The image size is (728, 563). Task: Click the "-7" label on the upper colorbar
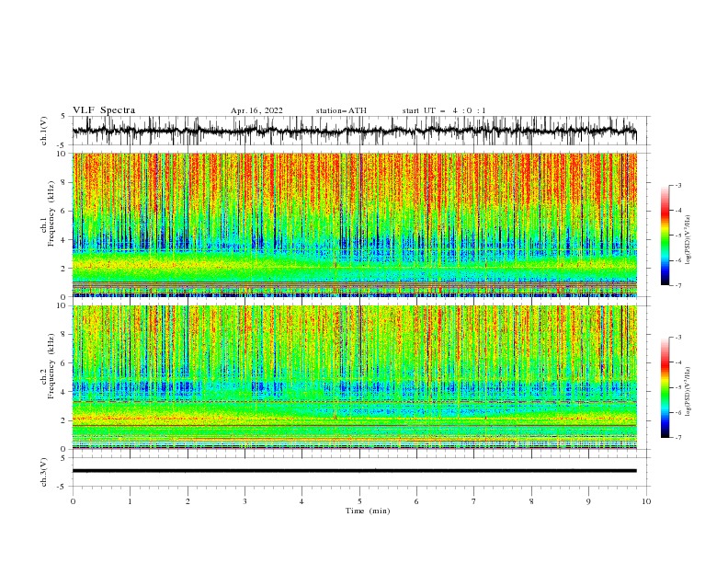pyautogui.click(x=678, y=285)
